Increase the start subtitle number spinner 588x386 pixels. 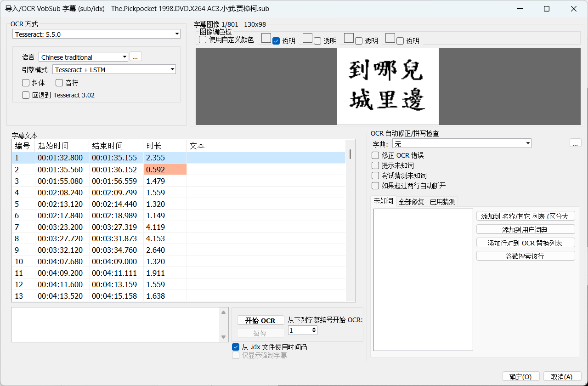tap(314, 328)
